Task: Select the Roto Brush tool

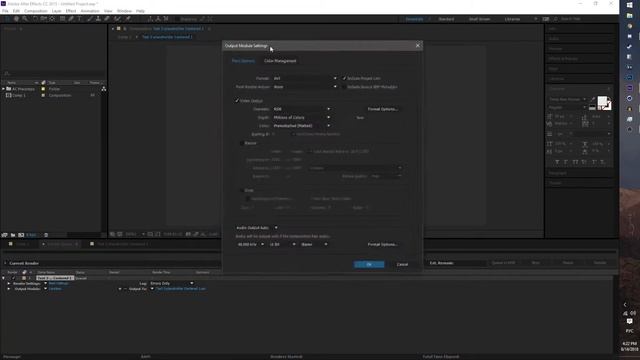Action: pos(118,19)
